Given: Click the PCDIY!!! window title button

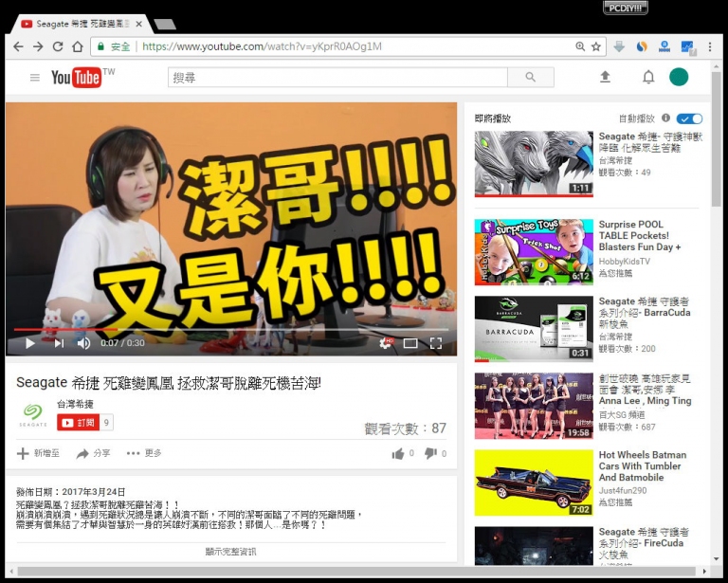Looking at the screenshot, I should [625, 8].
